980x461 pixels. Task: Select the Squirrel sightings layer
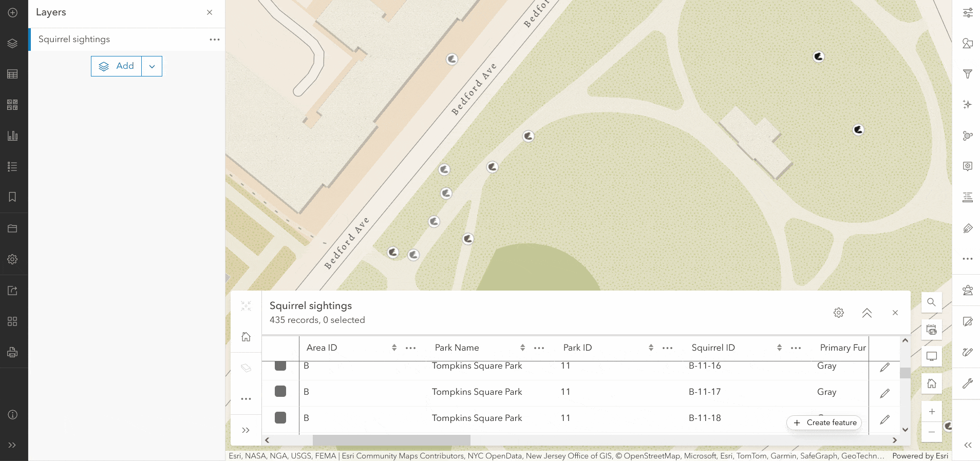[x=127, y=40]
